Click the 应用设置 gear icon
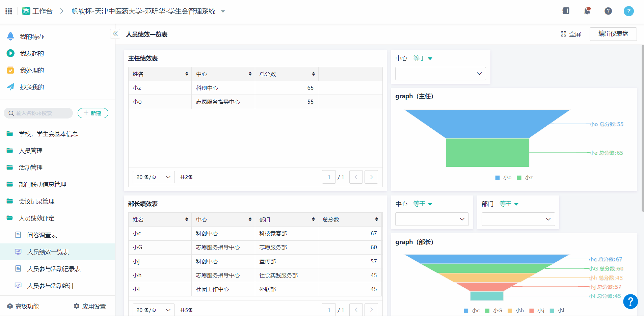Screen dimensions: 644x316 [77, 306]
